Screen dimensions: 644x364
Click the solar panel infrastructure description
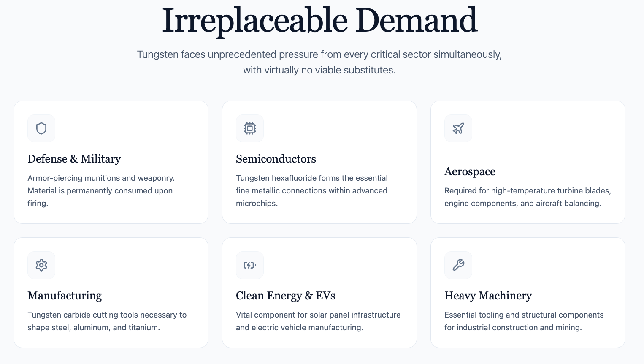pyautogui.click(x=318, y=321)
